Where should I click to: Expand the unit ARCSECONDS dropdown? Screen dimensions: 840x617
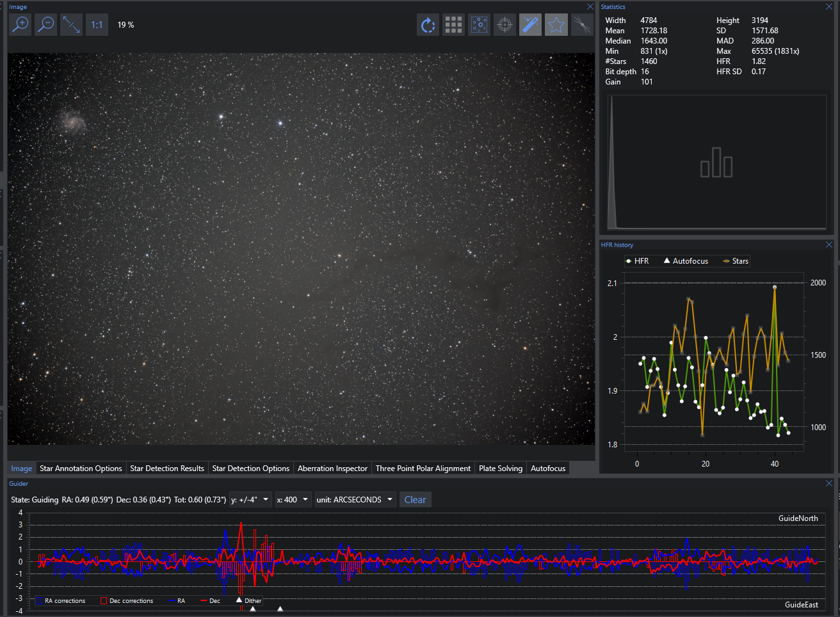tap(355, 500)
